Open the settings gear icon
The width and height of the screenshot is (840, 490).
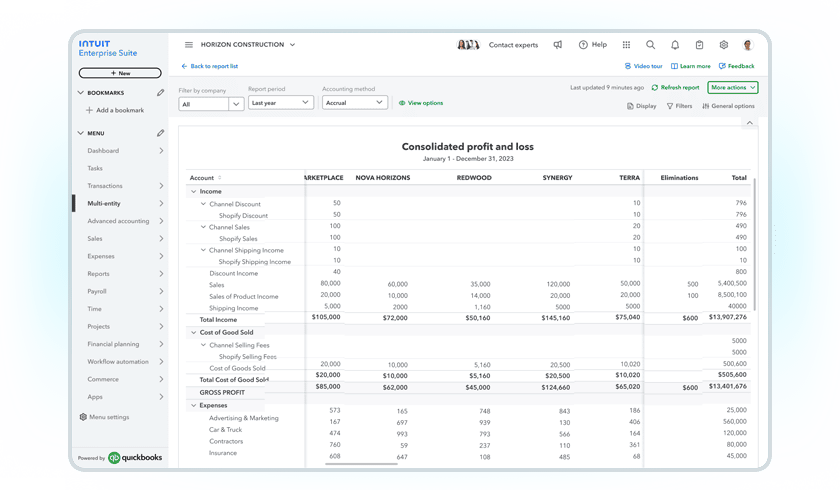(724, 45)
